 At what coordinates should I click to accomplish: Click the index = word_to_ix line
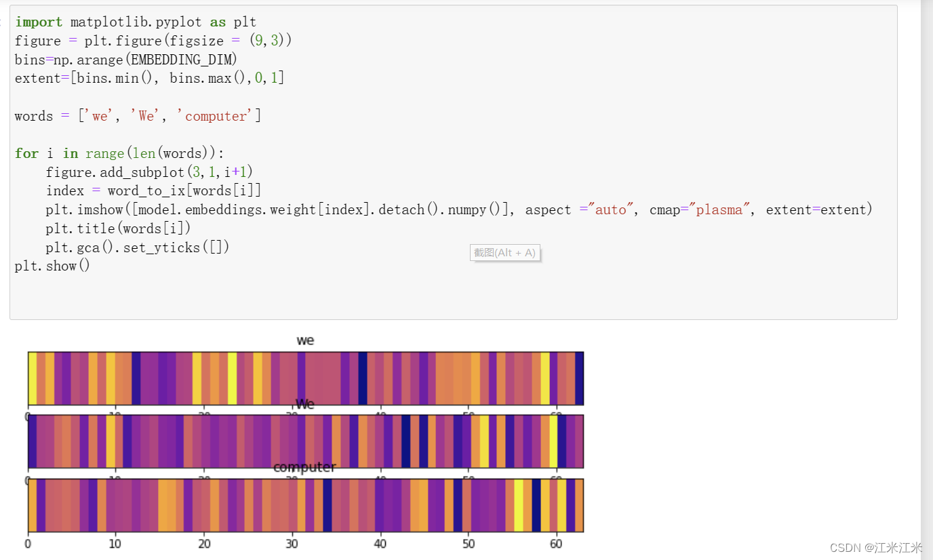click(x=154, y=191)
